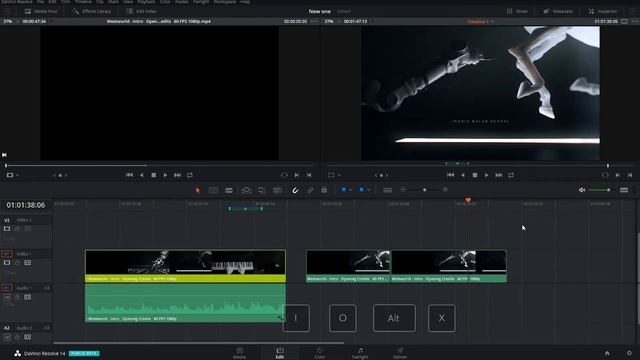Toggle loop playback in timeline viewer

click(511, 175)
